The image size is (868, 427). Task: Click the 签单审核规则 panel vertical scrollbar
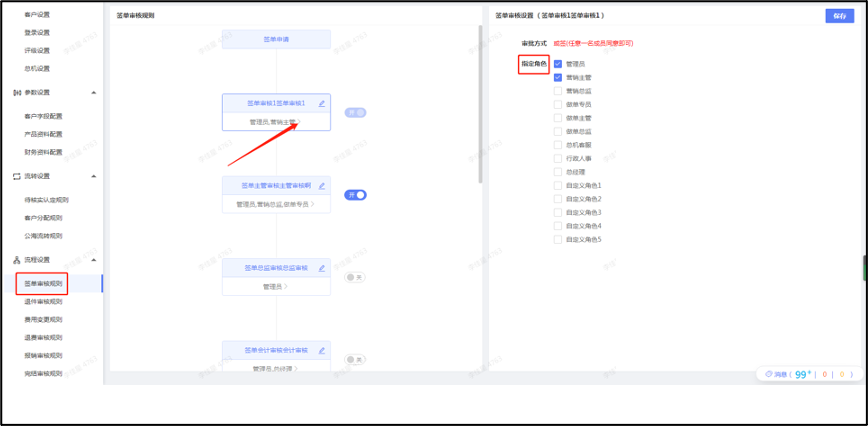click(x=480, y=104)
